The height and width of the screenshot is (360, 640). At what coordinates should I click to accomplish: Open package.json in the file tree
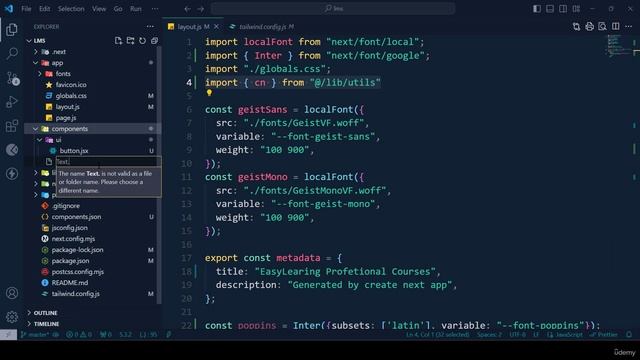pos(70,261)
